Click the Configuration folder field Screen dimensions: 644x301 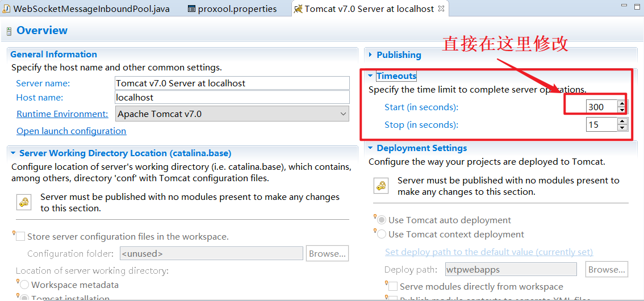click(211, 253)
